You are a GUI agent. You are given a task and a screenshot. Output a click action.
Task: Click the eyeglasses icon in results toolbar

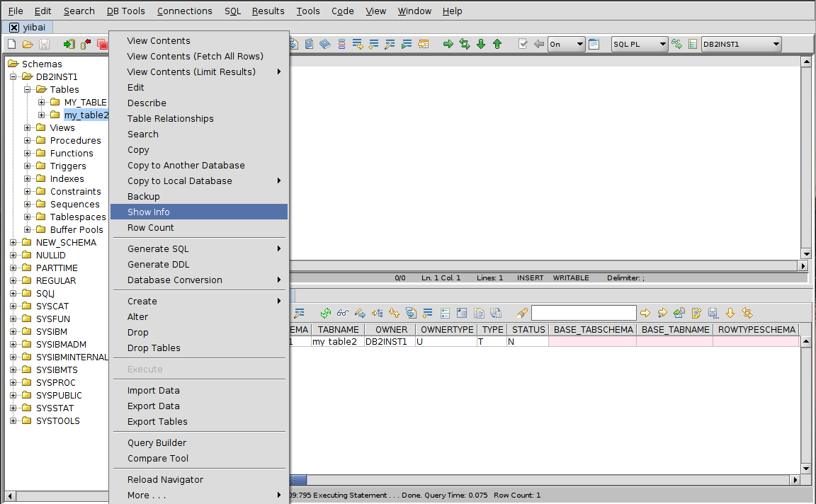click(x=343, y=313)
